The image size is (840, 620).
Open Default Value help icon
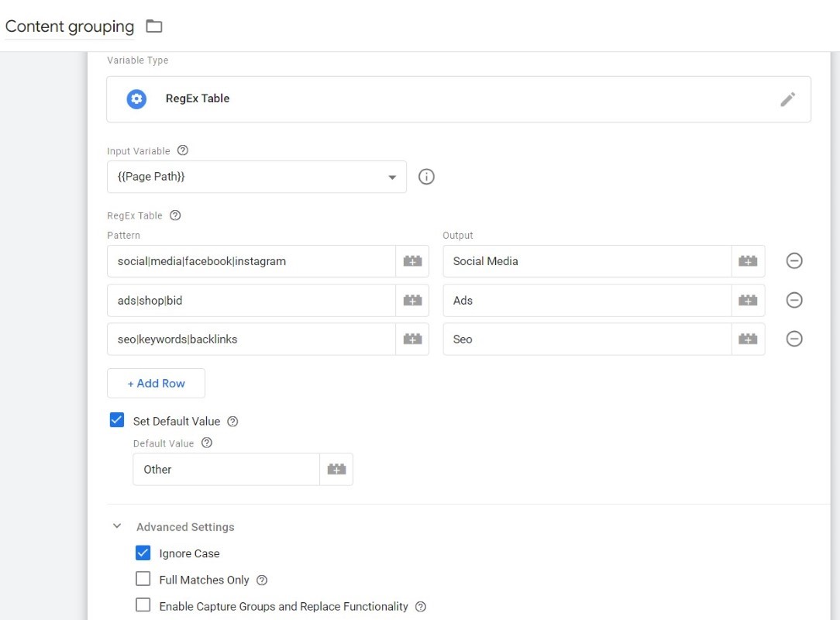click(207, 443)
